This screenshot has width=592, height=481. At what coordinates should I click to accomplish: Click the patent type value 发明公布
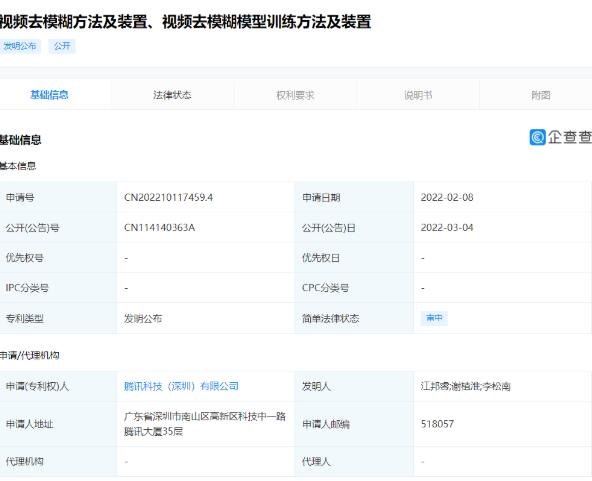pos(143,318)
